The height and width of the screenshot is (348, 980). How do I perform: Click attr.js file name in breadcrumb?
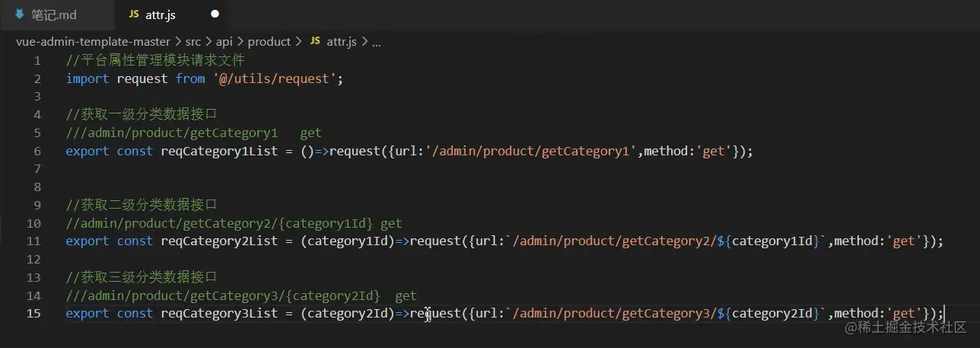click(x=342, y=41)
